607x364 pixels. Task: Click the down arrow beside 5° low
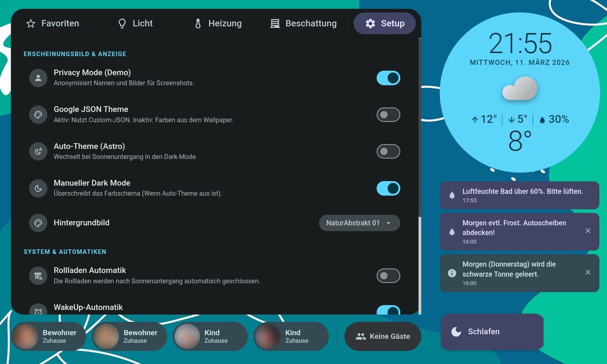(x=511, y=120)
